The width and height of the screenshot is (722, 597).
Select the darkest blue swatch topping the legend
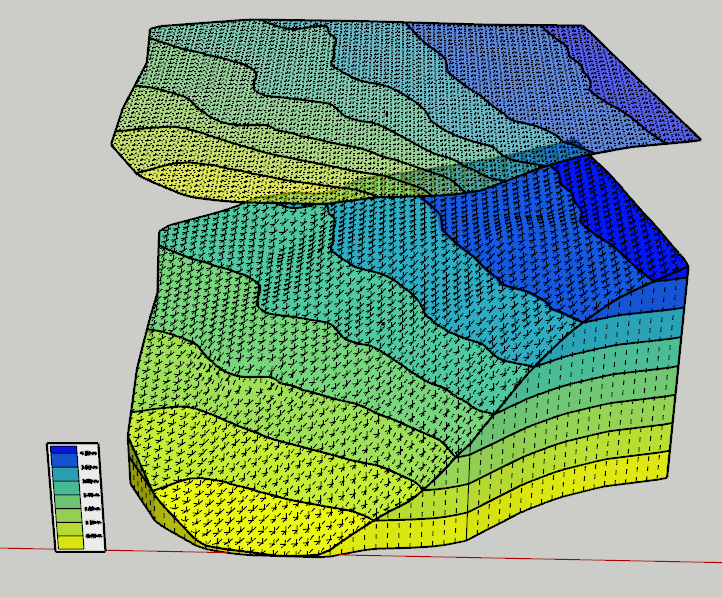pos(64,450)
